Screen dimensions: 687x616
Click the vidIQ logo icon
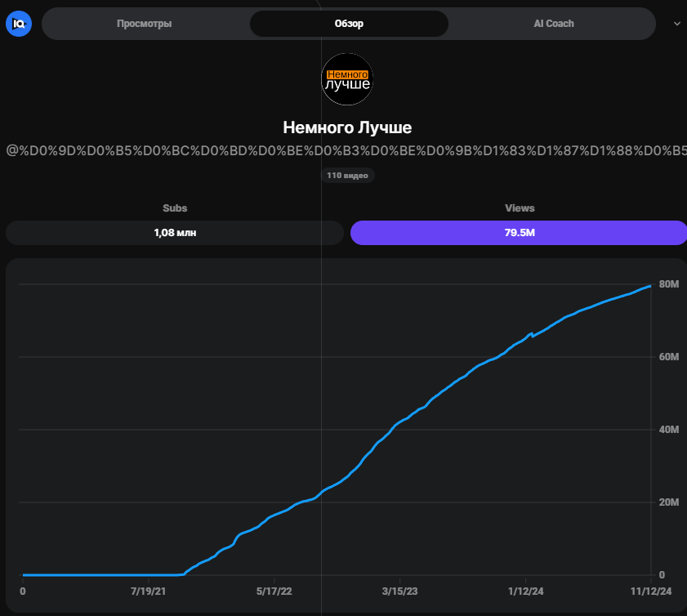coord(18,24)
